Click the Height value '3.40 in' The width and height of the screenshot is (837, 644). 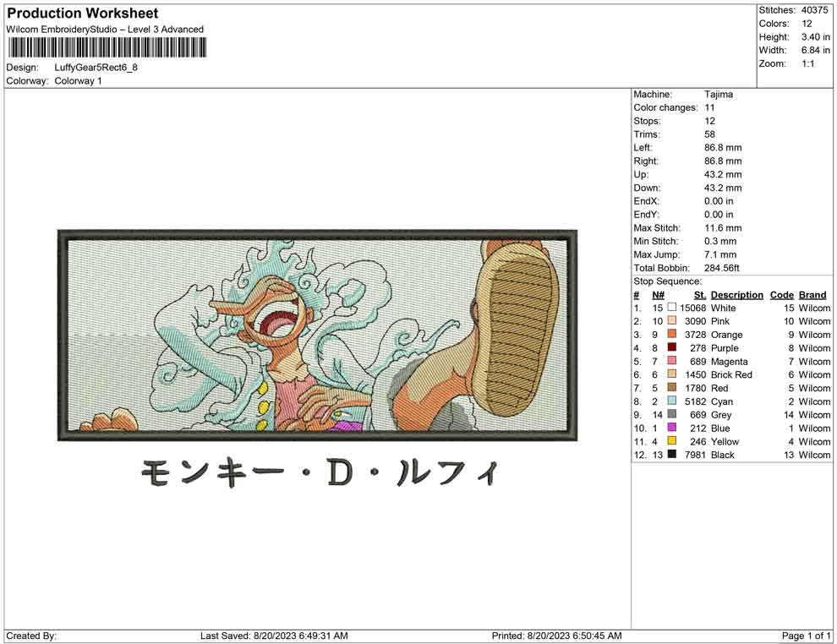point(816,37)
